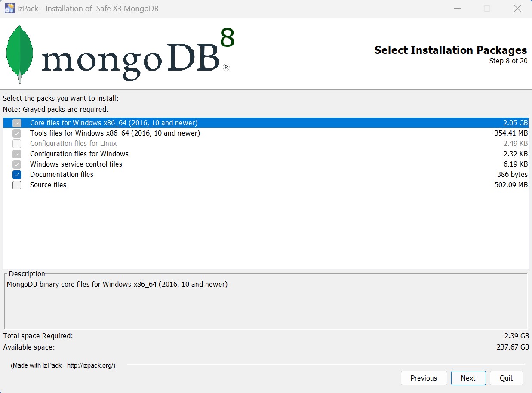Viewport: 532px width, 393px height.
Task: Click the Core files for Windows checkbox
Action: (x=17, y=123)
